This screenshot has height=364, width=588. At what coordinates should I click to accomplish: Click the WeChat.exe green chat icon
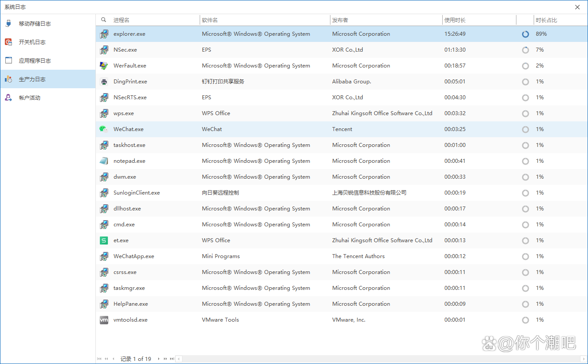(x=104, y=129)
